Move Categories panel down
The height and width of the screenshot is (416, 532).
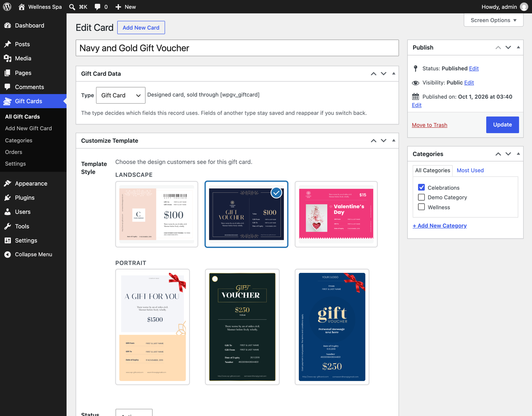pos(508,154)
